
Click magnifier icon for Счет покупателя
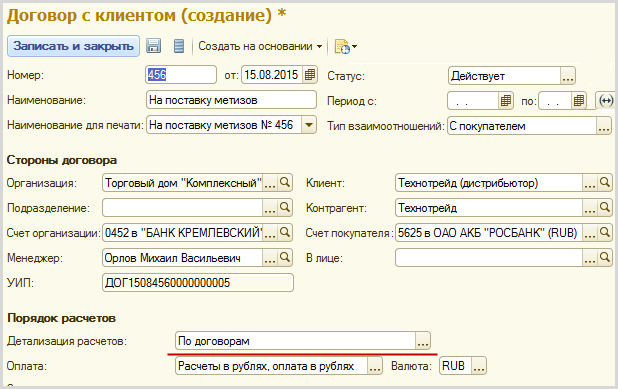(x=605, y=232)
